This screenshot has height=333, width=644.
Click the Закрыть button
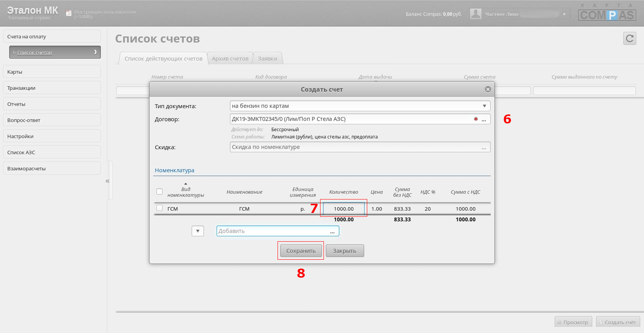345,251
